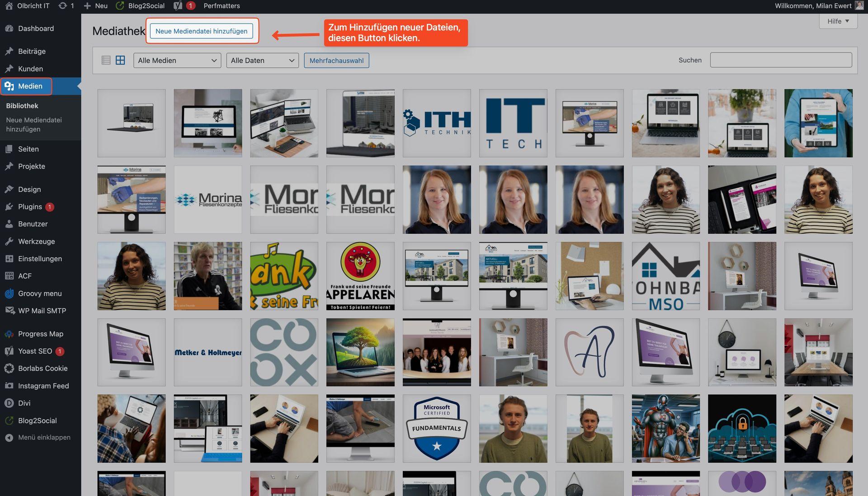Click the Design brush icon

(9, 189)
